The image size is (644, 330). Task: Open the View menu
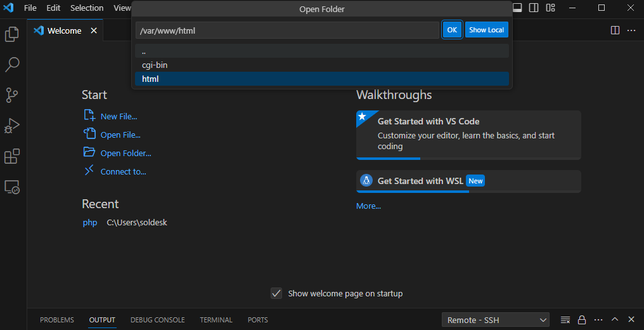[x=122, y=8]
